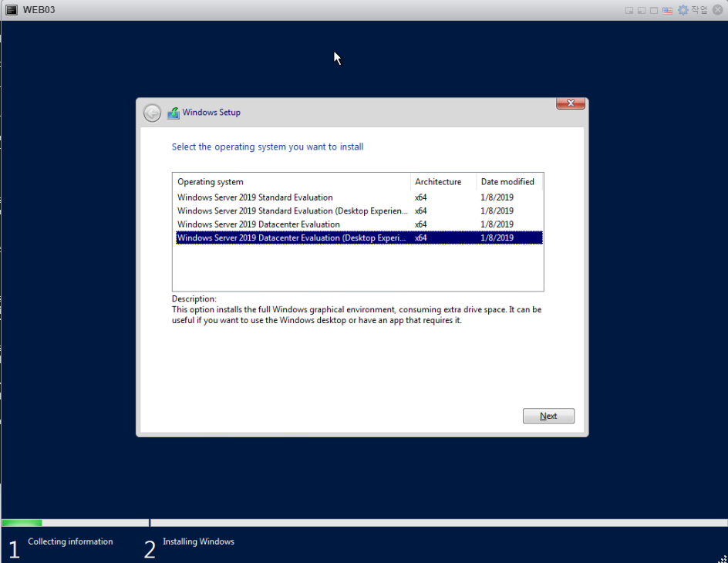
Task: Close the Windows Setup dialog
Action: coord(571,103)
